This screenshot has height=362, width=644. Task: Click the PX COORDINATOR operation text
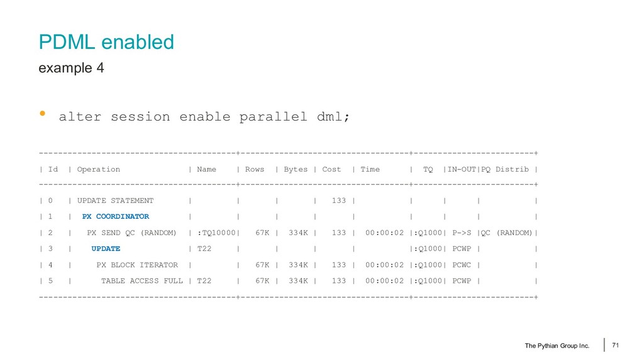(x=116, y=217)
